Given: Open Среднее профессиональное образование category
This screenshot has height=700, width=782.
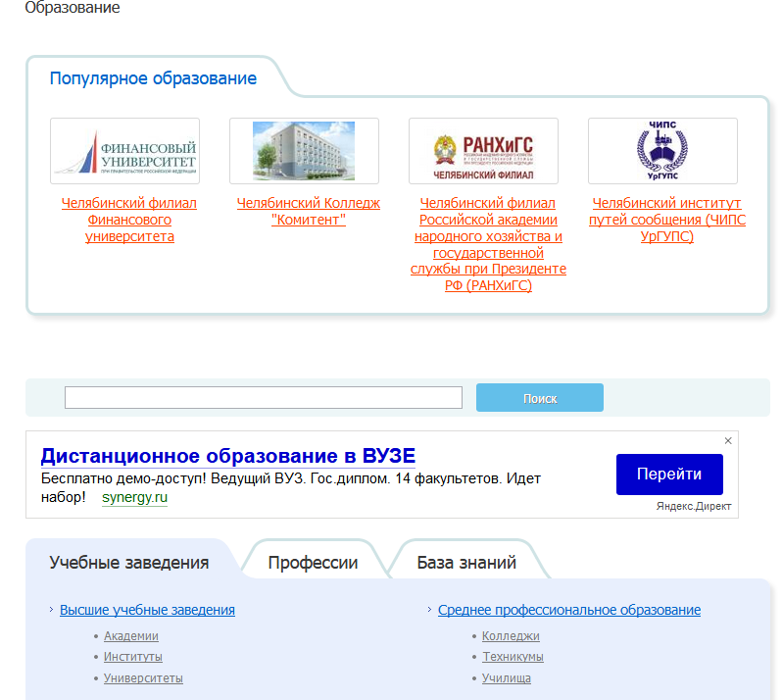Looking at the screenshot, I should (x=569, y=610).
